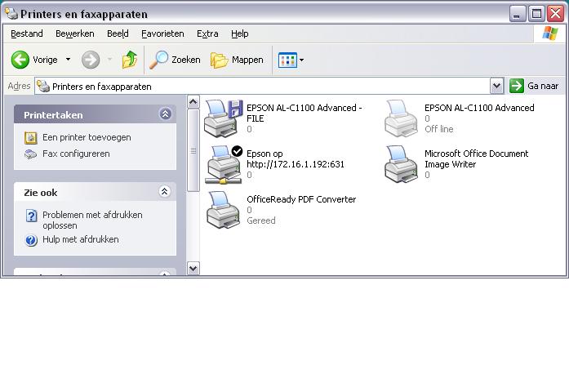Screen dimensions: 569x392
Task: Select the default network Epson printer icon
Action: pyautogui.click(x=224, y=164)
